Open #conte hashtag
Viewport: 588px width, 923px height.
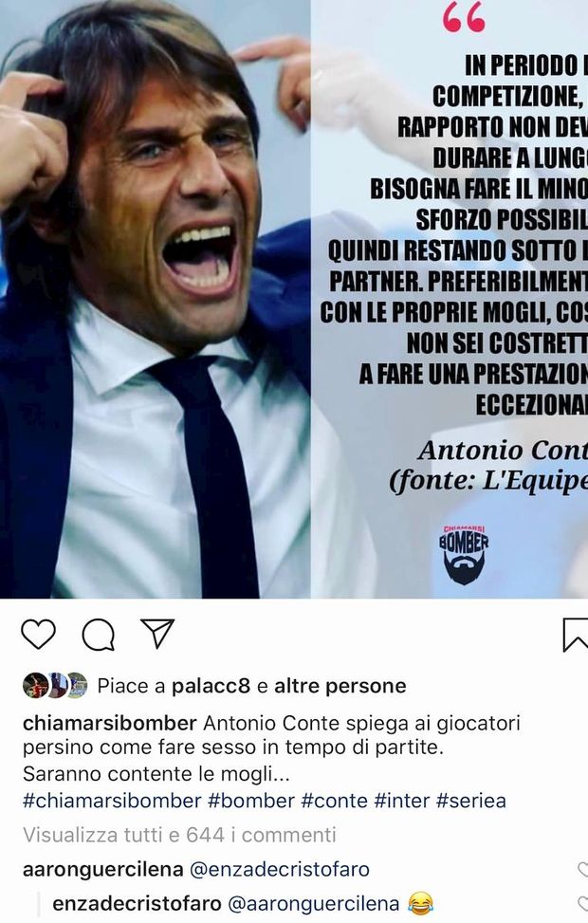335,801
